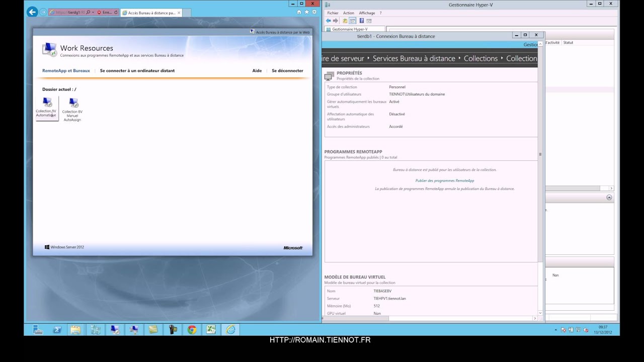Screen dimensions: 644x362
Task: Click the Statut column header
Action: 568,43
